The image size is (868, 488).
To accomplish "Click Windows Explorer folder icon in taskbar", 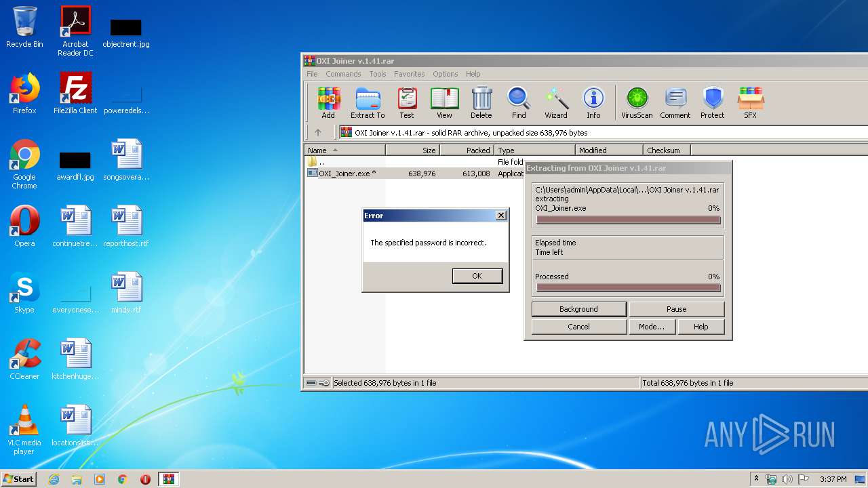I will (x=77, y=479).
